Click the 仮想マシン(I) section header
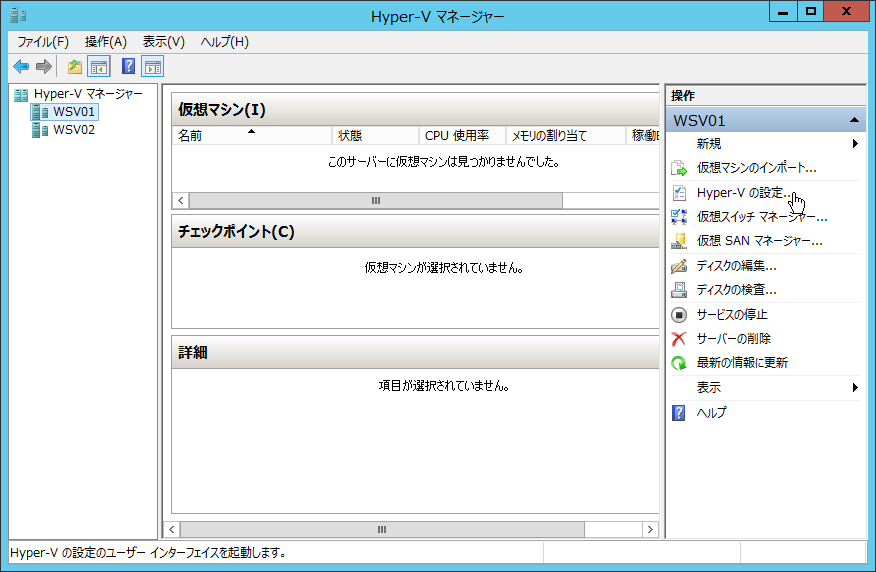Screen dimensions: 876x572 (x=415, y=109)
